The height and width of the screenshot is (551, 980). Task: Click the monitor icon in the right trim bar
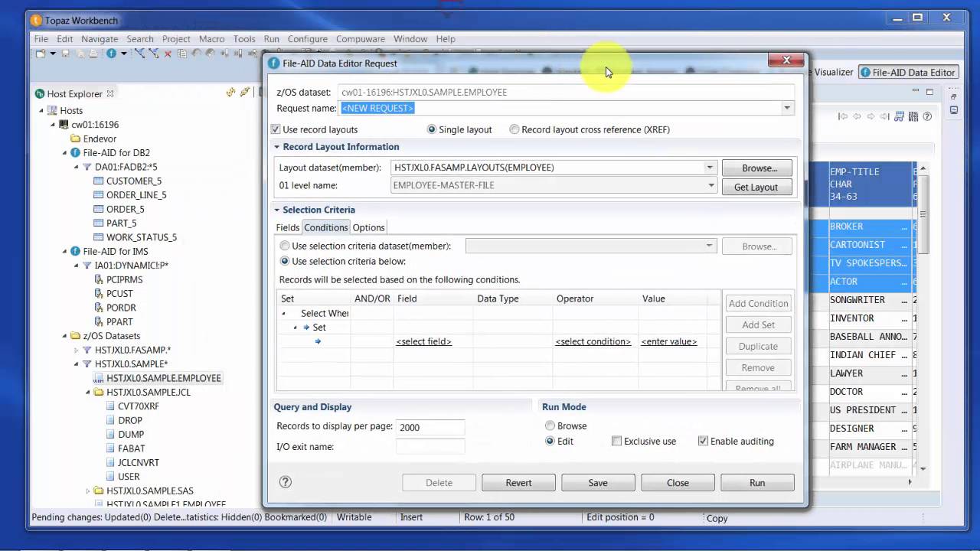(954, 110)
